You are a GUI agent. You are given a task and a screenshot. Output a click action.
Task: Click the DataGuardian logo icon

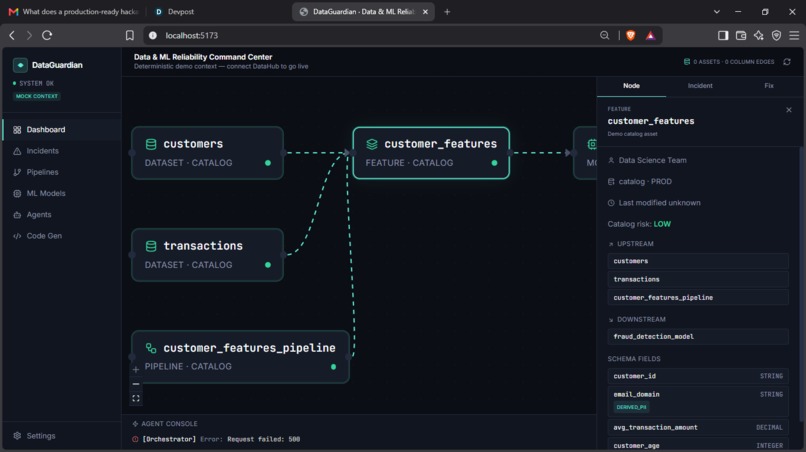[x=20, y=65]
